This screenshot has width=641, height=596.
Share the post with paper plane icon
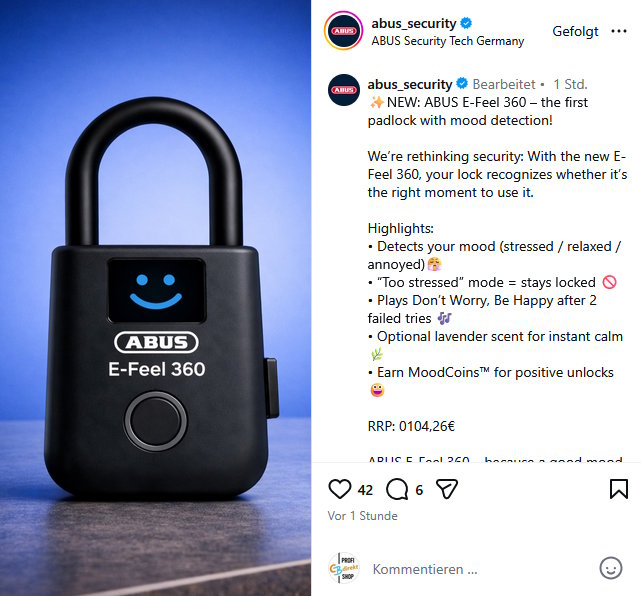447,489
